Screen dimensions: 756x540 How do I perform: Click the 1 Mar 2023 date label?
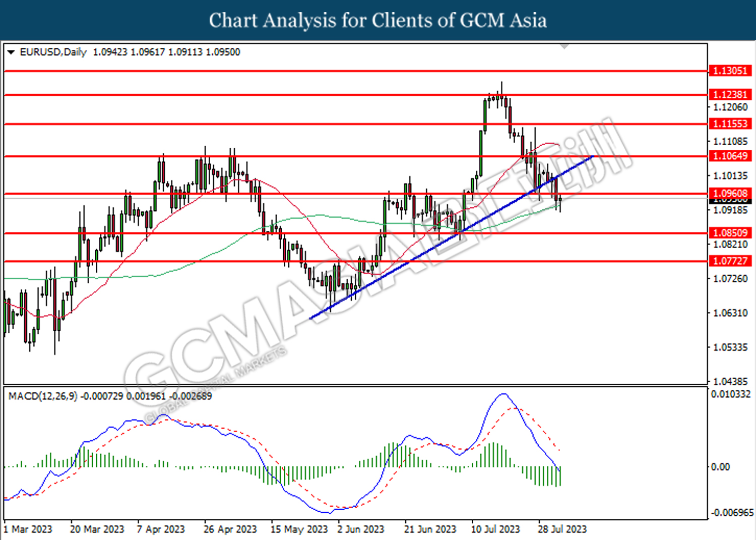pos(28,529)
